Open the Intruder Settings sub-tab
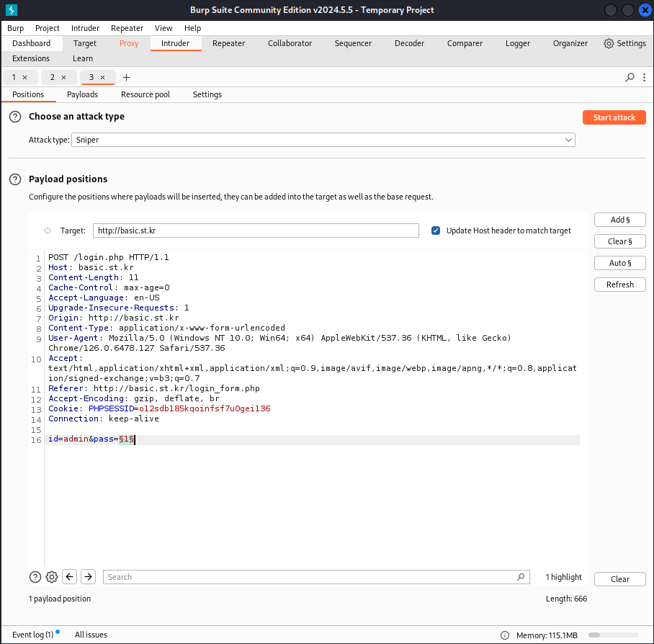The image size is (654, 644). click(x=207, y=94)
